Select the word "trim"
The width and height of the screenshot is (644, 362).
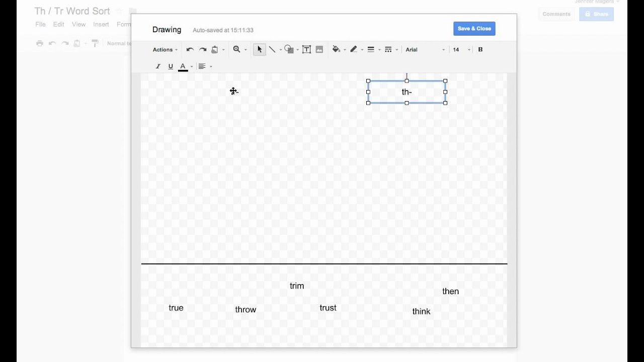[297, 286]
